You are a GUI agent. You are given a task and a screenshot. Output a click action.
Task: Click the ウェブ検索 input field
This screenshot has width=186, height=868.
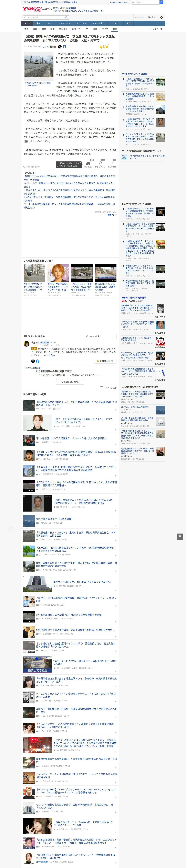[145, 2]
